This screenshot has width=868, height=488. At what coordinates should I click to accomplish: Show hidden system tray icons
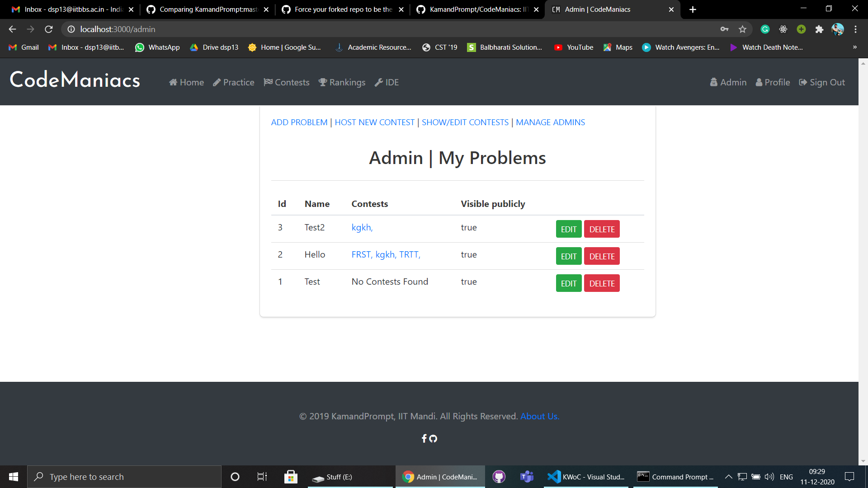(728, 477)
